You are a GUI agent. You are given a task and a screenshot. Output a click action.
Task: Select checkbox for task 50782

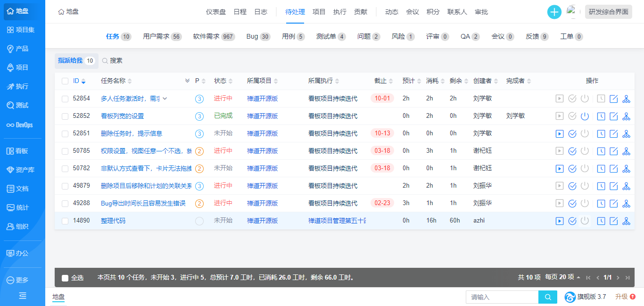point(65,169)
